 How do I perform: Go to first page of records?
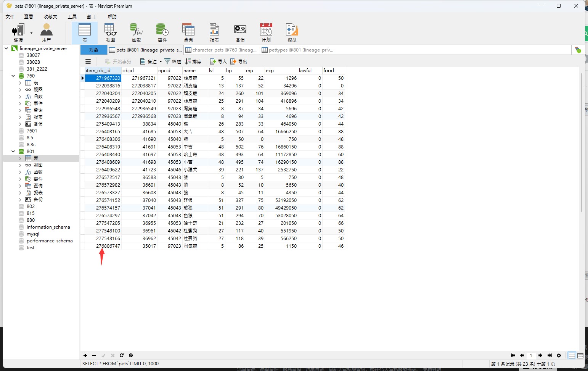(513, 355)
